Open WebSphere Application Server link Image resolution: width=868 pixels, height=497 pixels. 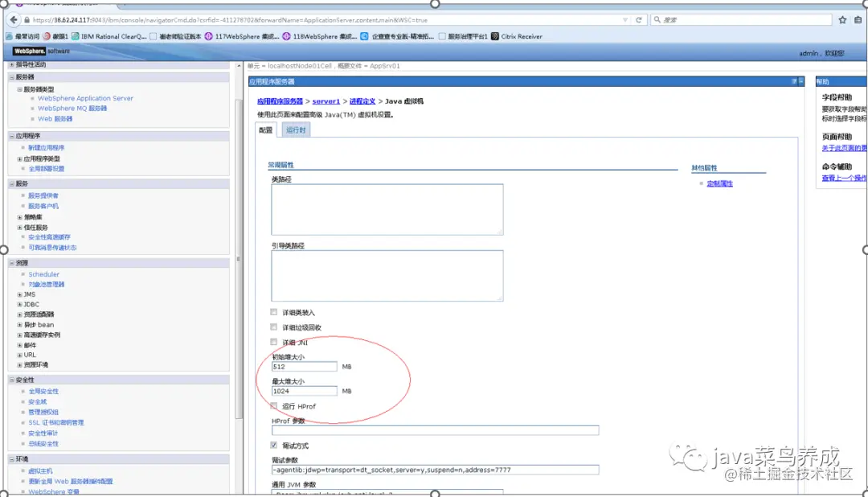(86, 99)
